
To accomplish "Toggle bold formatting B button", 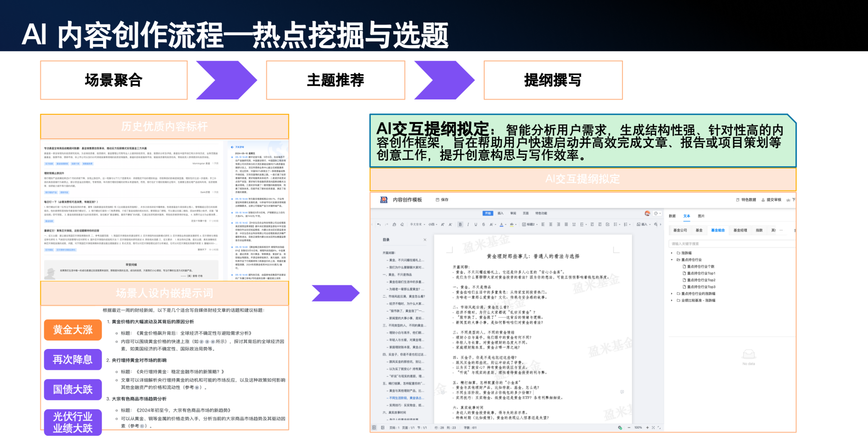I will tap(460, 224).
